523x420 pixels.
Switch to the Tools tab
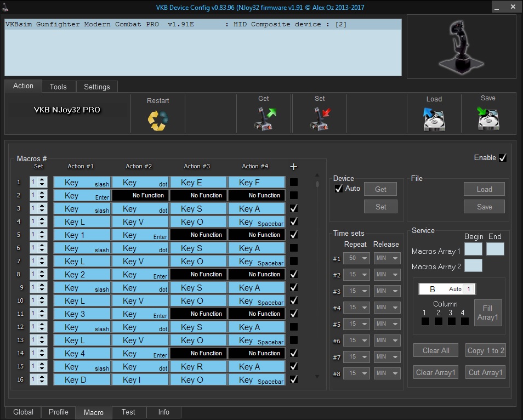tap(58, 87)
